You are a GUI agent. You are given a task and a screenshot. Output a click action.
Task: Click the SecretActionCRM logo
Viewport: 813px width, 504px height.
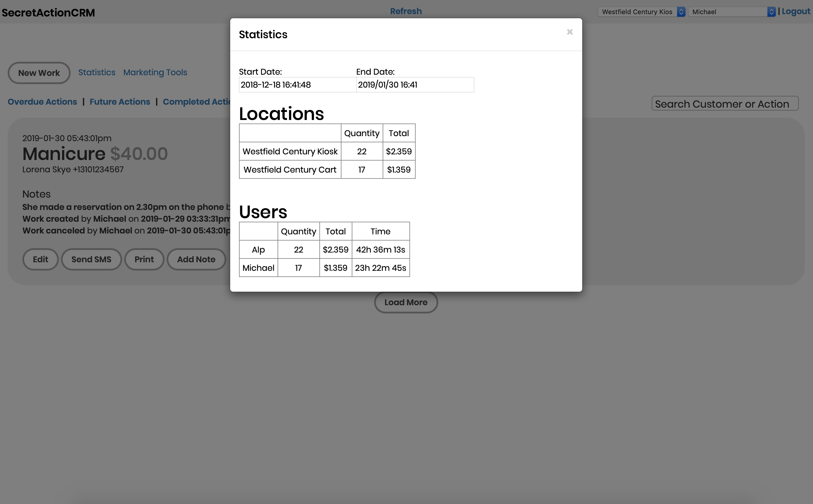[x=48, y=12]
